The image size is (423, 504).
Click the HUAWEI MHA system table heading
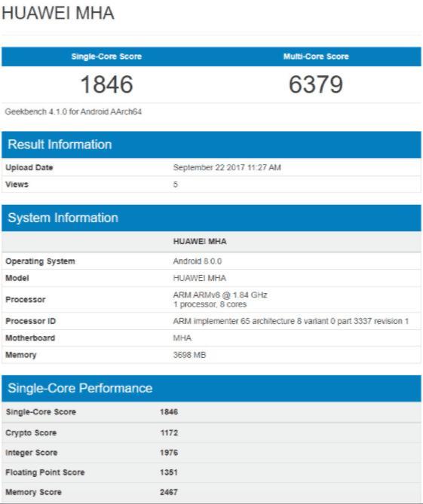200,241
